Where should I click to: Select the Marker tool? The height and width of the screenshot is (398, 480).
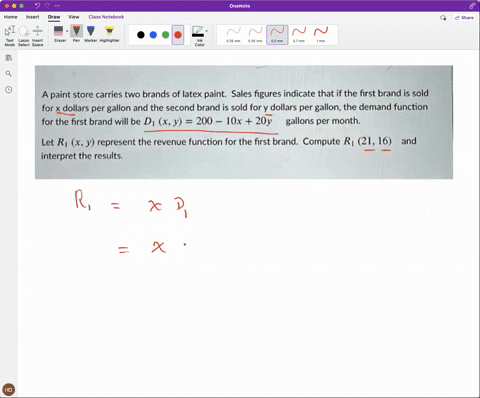[91, 34]
